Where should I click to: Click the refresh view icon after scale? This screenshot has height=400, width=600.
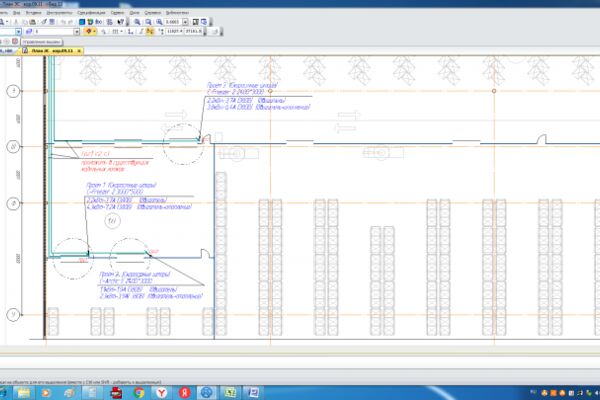pos(196,22)
